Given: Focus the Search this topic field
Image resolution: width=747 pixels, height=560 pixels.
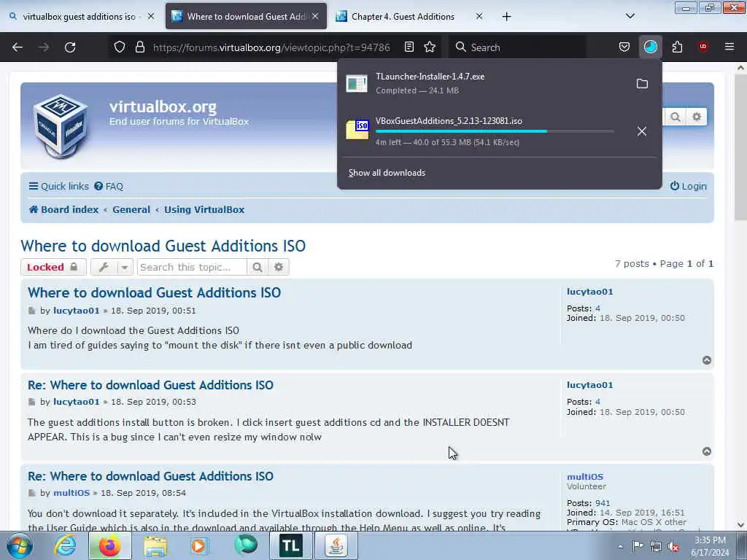Looking at the screenshot, I should pyautogui.click(x=192, y=267).
